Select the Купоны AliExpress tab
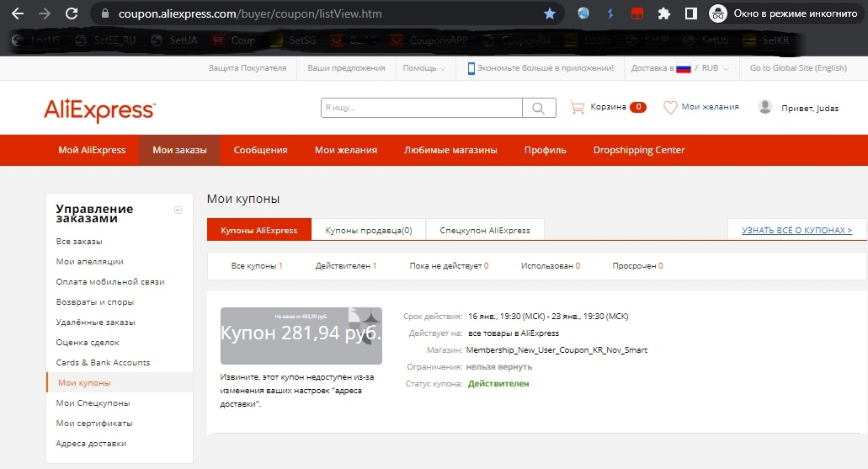The width and height of the screenshot is (868, 469). point(259,230)
